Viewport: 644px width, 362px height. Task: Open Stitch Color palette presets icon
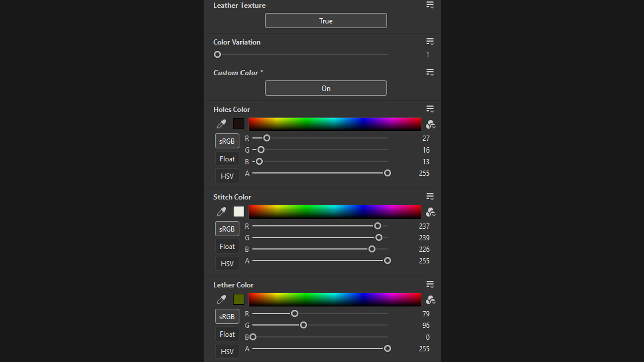[430, 212]
